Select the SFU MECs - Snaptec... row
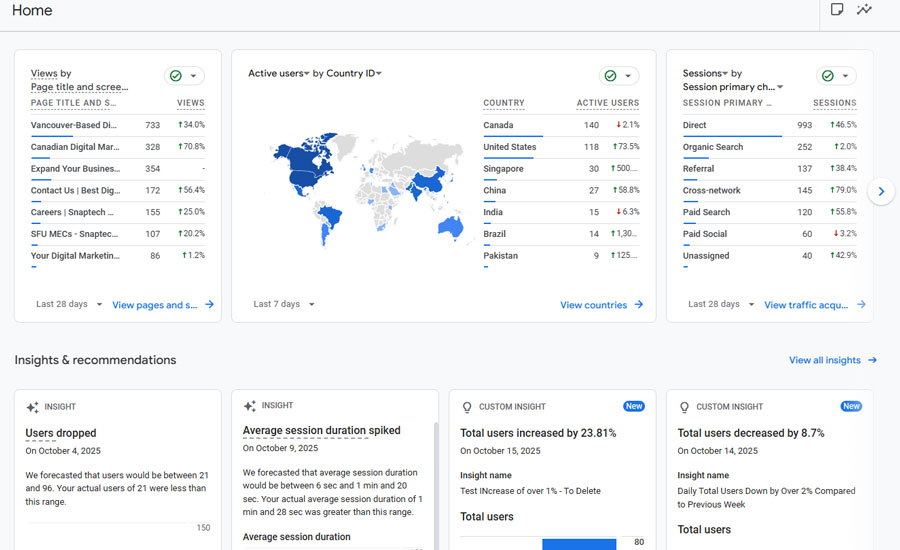 click(x=118, y=234)
